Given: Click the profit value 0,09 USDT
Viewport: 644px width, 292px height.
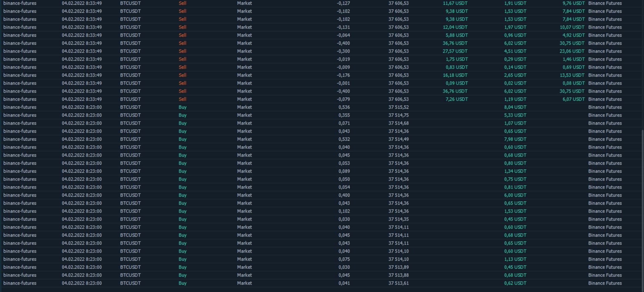Looking at the screenshot, I should pyautogui.click(x=457, y=83).
